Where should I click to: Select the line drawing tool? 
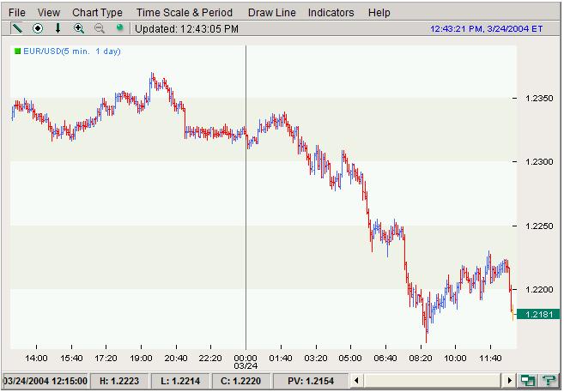(16, 28)
